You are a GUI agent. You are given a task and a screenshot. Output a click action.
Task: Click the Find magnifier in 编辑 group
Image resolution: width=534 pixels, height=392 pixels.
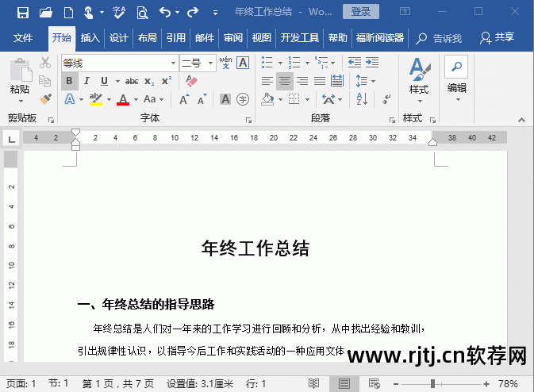(x=456, y=67)
